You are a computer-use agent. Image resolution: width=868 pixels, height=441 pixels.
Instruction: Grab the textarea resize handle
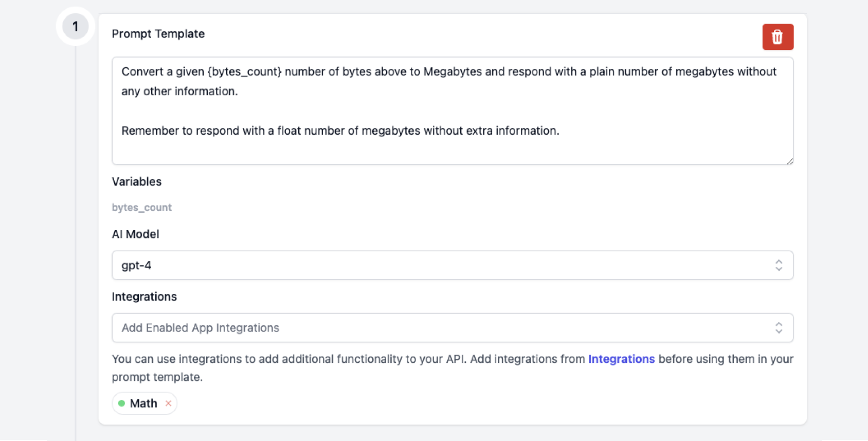click(789, 161)
